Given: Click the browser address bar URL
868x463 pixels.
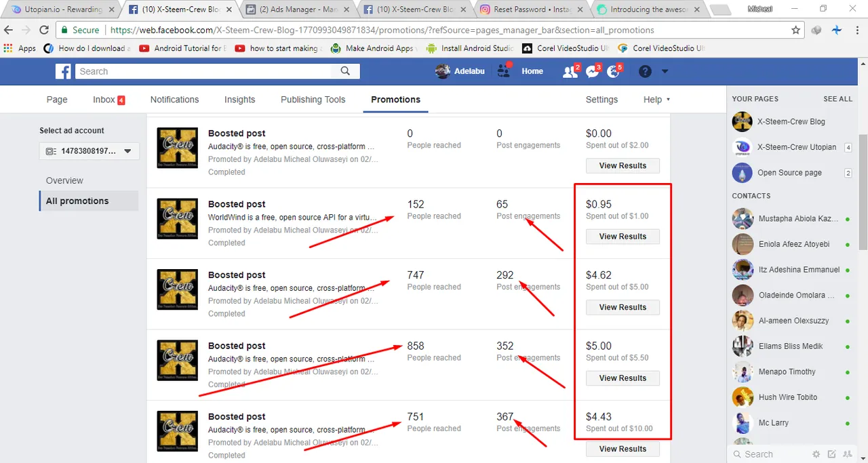Looking at the screenshot, I should [x=382, y=30].
